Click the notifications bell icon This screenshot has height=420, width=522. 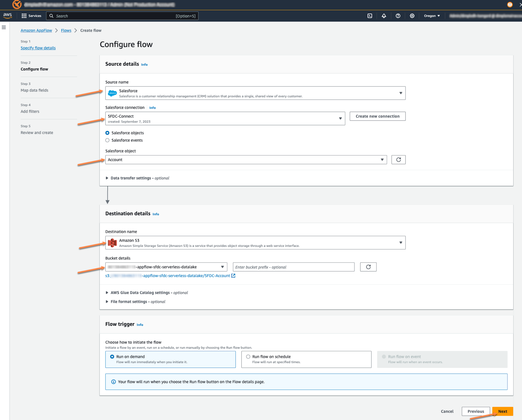(x=384, y=16)
